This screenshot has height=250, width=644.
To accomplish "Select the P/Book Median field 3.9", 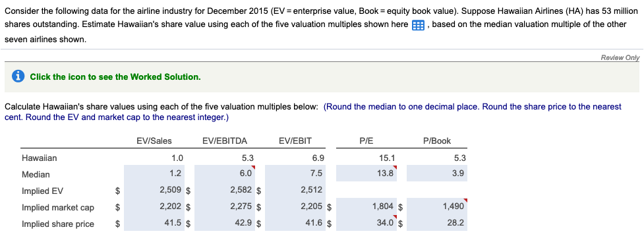I will tap(438, 173).
